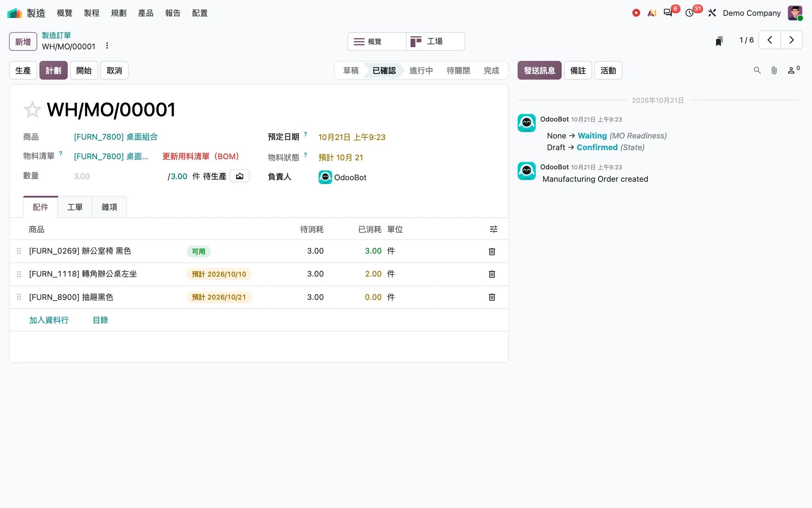812x508 pixels.
Task: Click the bookmark icon near pager
Action: click(x=719, y=41)
